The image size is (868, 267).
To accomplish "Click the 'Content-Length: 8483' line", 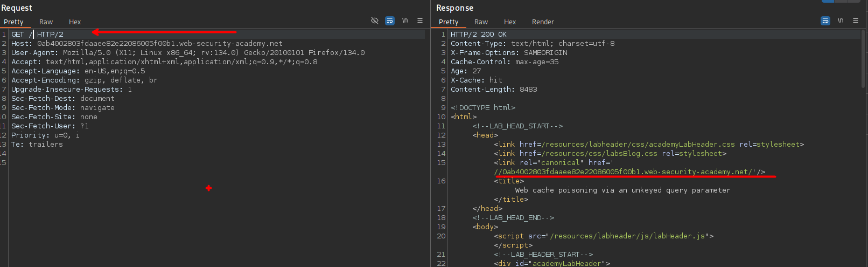I will 494,89.
